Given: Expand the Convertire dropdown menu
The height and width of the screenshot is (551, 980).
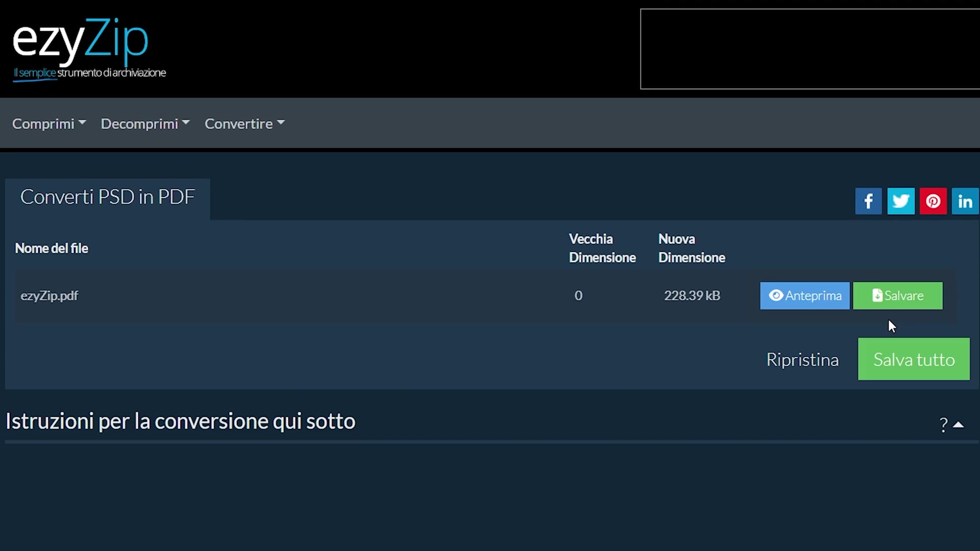Looking at the screenshot, I should point(245,123).
